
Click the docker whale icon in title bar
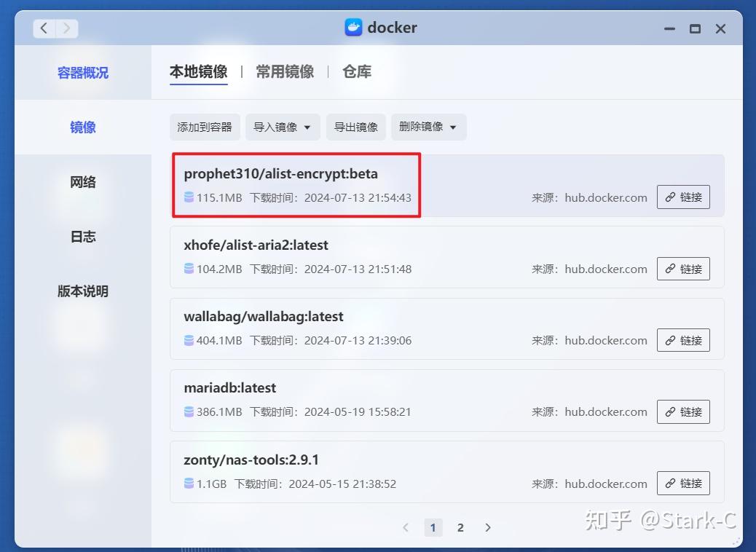pyautogui.click(x=354, y=28)
